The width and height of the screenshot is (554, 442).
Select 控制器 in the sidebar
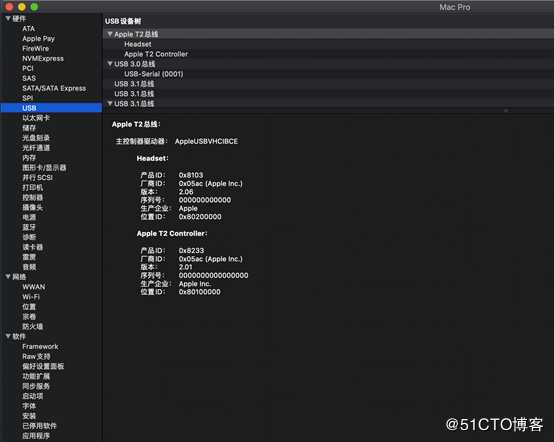tap(33, 197)
